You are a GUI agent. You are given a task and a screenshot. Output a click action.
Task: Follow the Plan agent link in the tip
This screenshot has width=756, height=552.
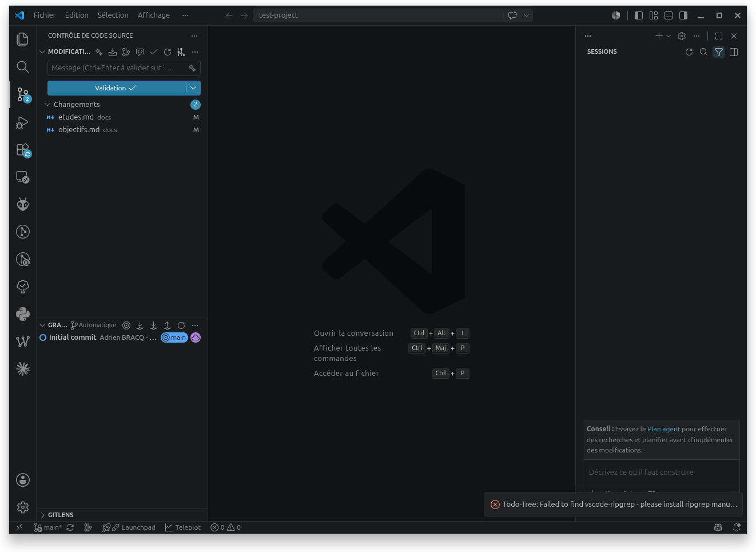663,429
